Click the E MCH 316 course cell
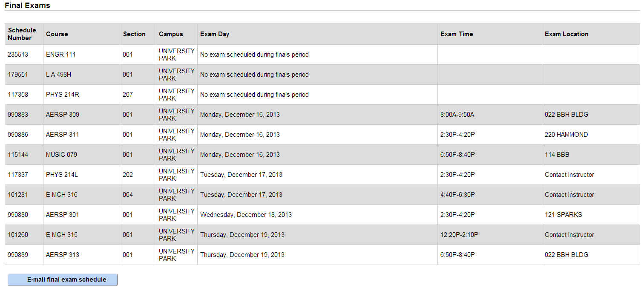The width and height of the screenshot is (644, 291). tap(62, 195)
